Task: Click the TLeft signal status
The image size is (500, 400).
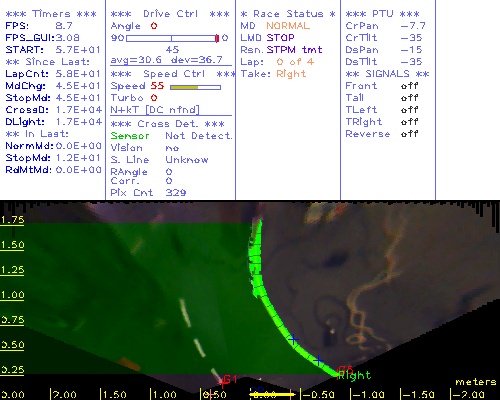Action: click(x=410, y=110)
